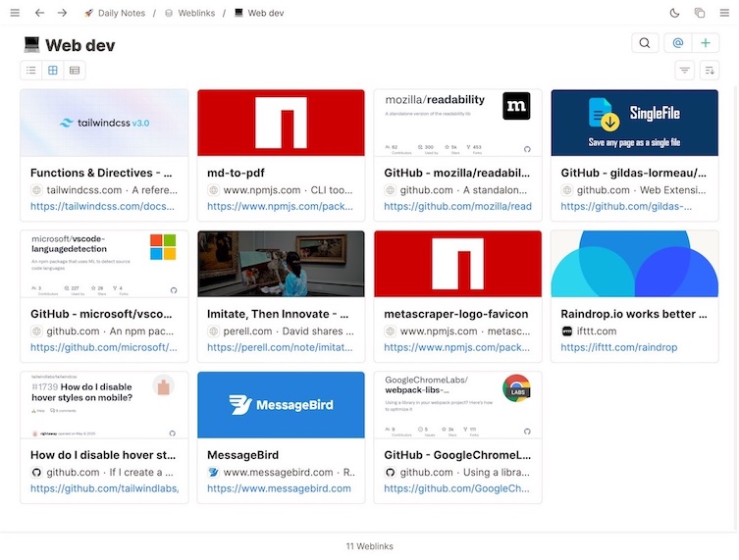The width and height of the screenshot is (739, 560).
Task: Click the MessageBird favicon
Action: click(x=214, y=472)
